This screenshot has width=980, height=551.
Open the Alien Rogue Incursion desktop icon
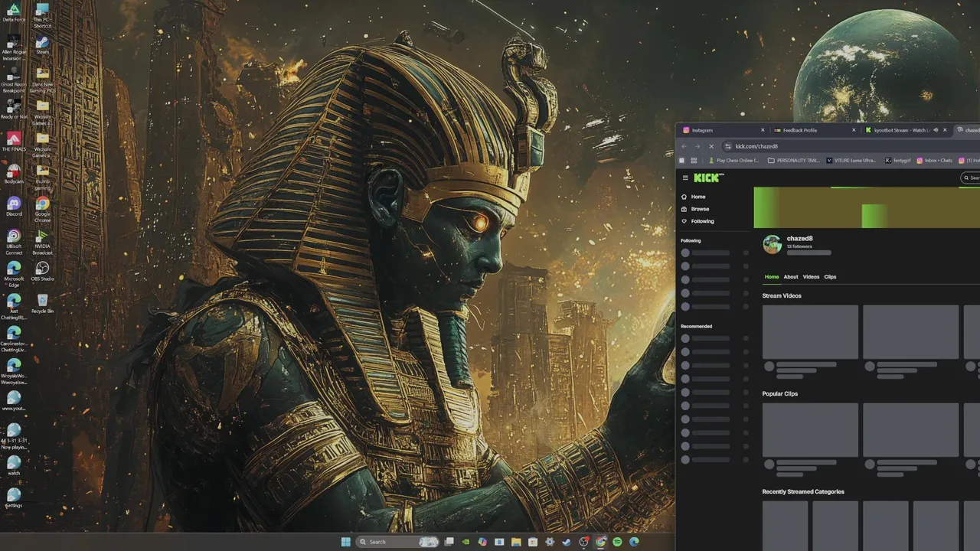[13, 48]
